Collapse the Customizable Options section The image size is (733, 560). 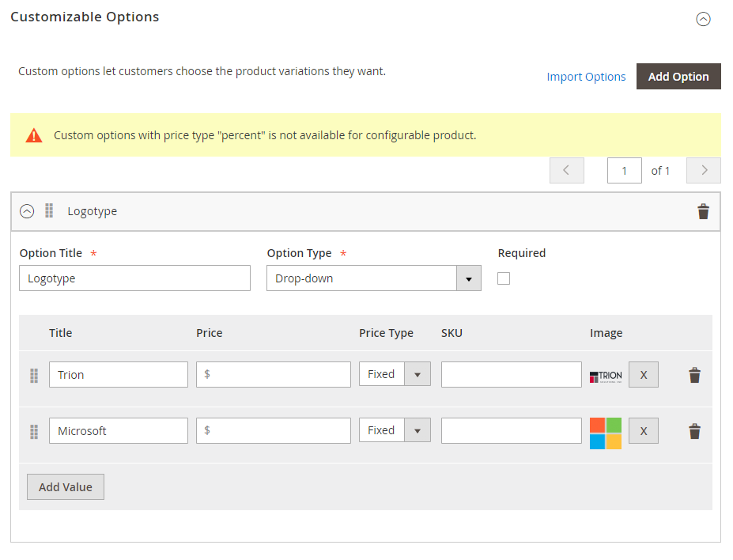pyautogui.click(x=703, y=20)
